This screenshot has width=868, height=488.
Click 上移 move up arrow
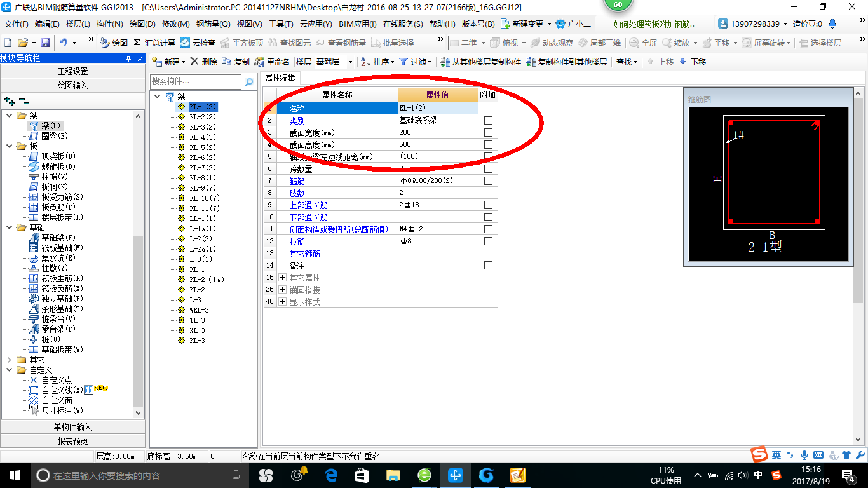click(x=660, y=62)
